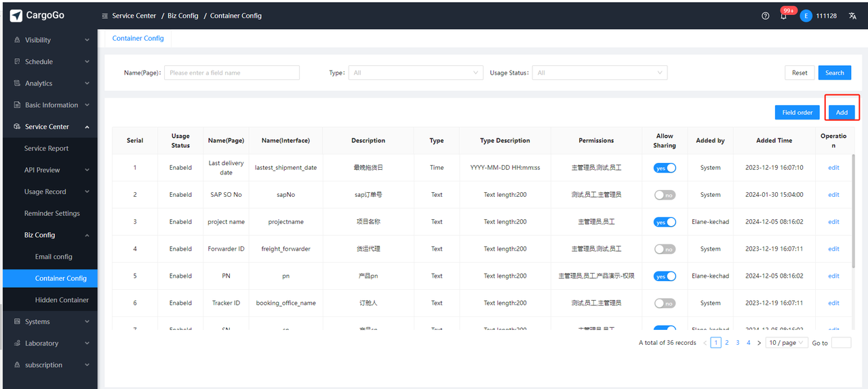
Task: Select the Container Config tab
Action: [x=138, y=39]
